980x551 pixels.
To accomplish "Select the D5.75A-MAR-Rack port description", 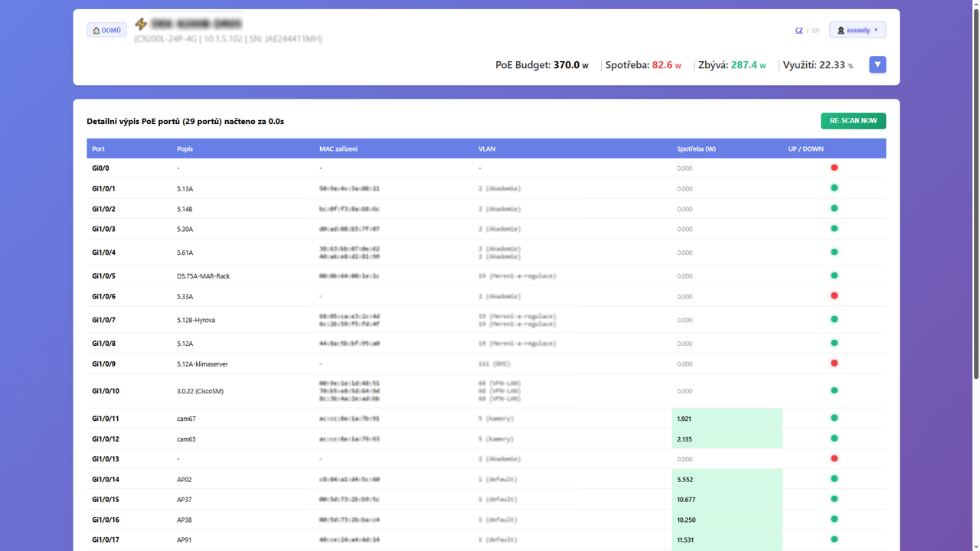I will point(203,276).
